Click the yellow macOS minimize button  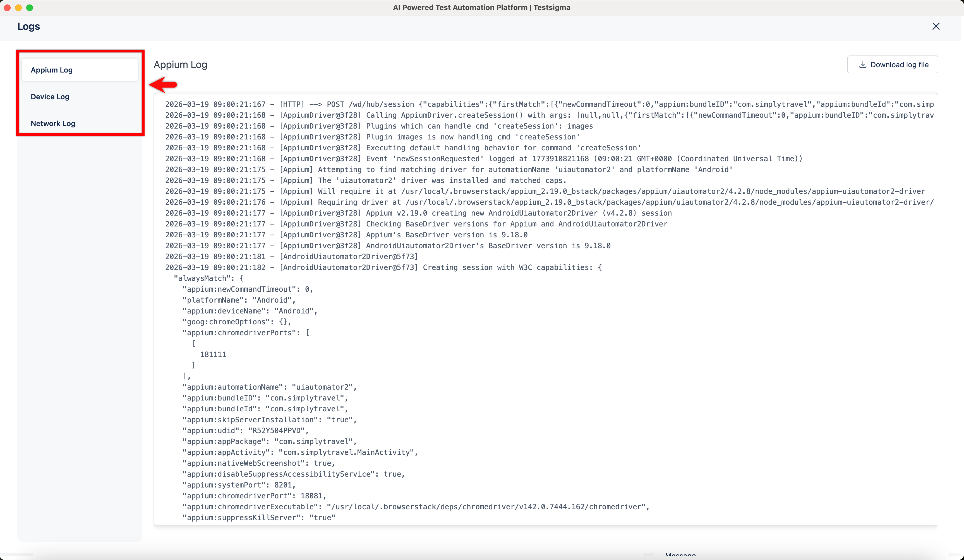[x=18, y=8]
